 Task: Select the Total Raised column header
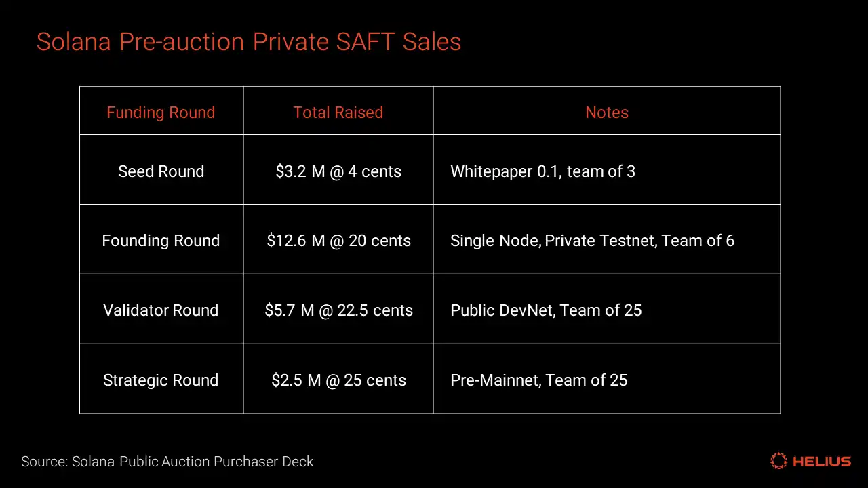pos(338,113)
